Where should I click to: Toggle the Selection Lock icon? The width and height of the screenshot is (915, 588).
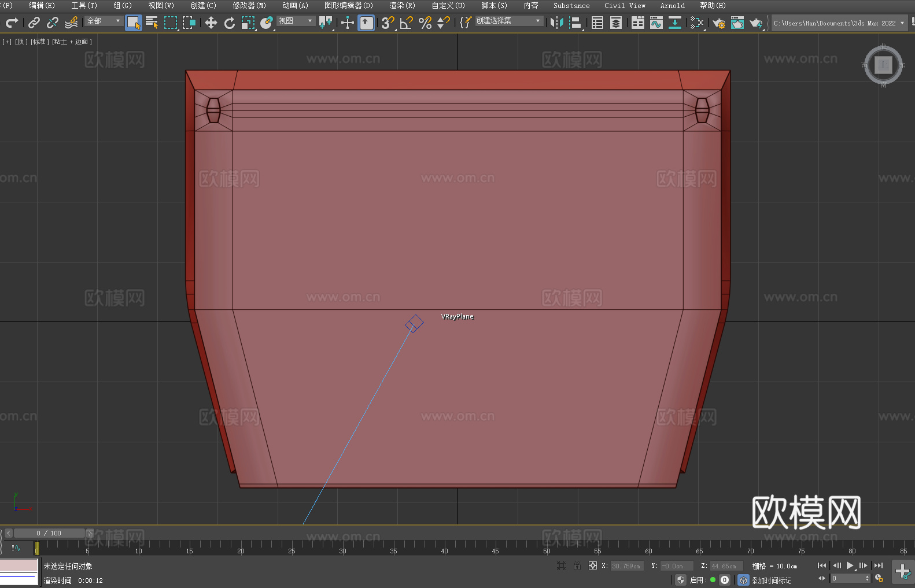577,565
